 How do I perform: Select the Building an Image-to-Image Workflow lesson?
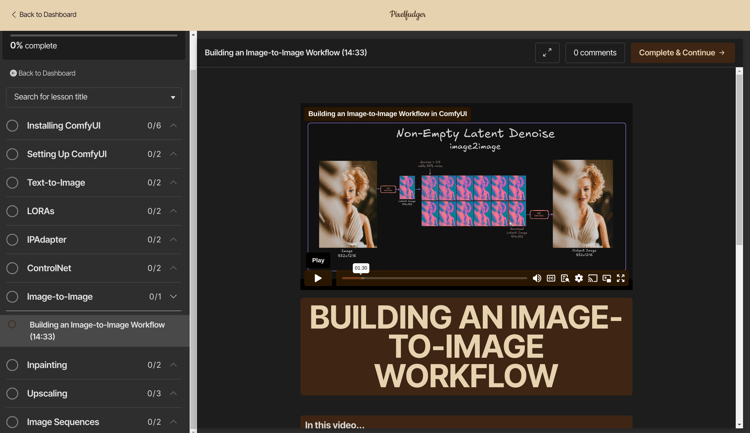point(97,331)
